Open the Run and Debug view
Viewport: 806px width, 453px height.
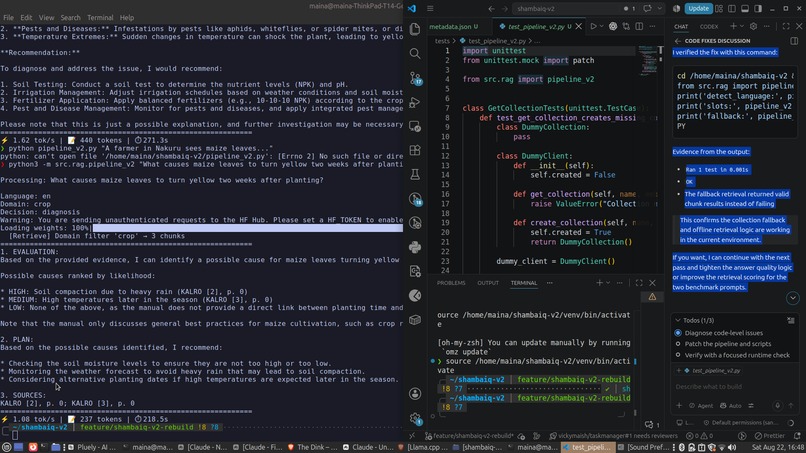(415, 102)
